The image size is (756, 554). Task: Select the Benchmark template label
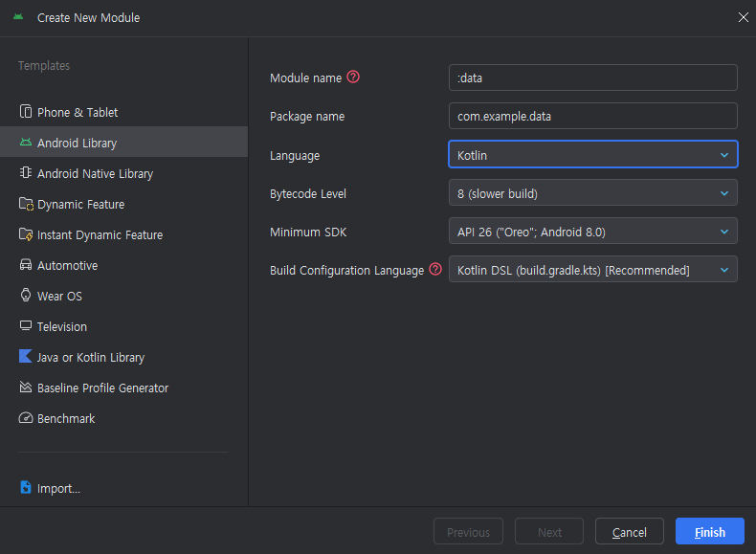coord(66,418)
